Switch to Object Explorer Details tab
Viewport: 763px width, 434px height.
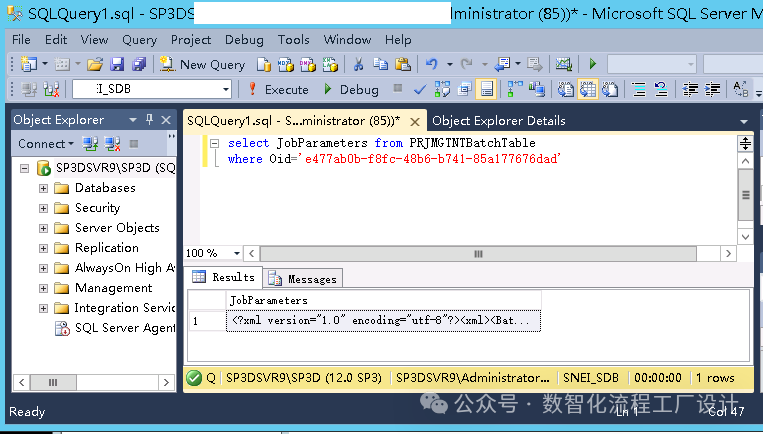tap(499, 121)
